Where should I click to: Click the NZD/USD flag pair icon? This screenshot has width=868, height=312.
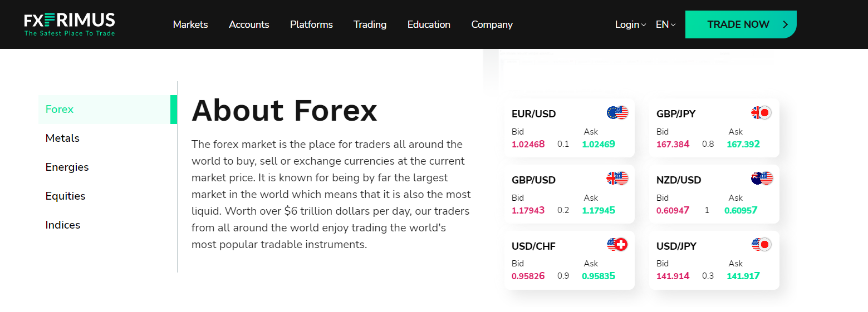click(762, 179)
